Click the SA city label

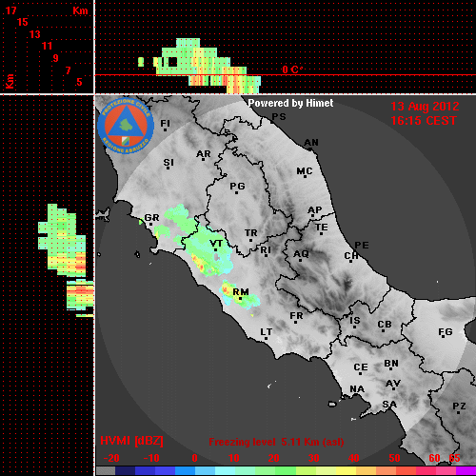click(389, 405)
